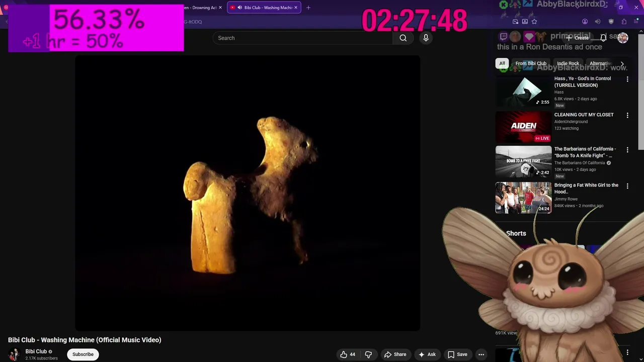Click the video player to pause
Viewport: 644px width, 362px height.
pos(248,193)
